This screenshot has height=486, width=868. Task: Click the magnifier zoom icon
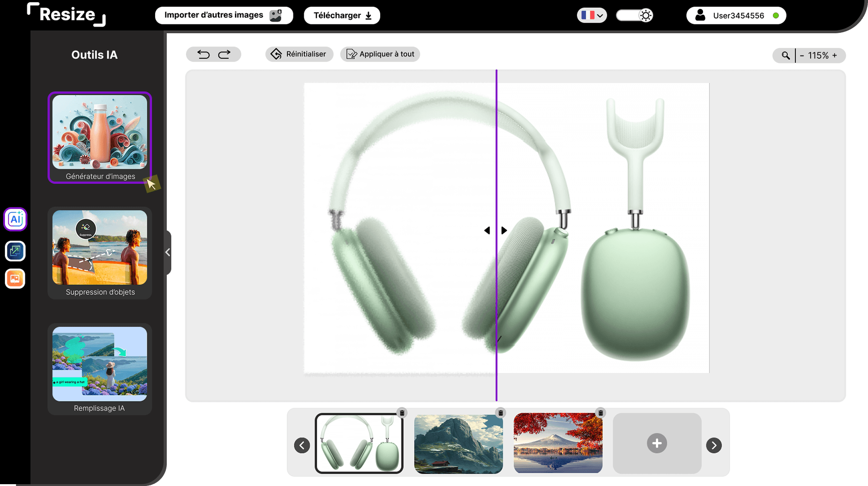[x=786, y=56]
